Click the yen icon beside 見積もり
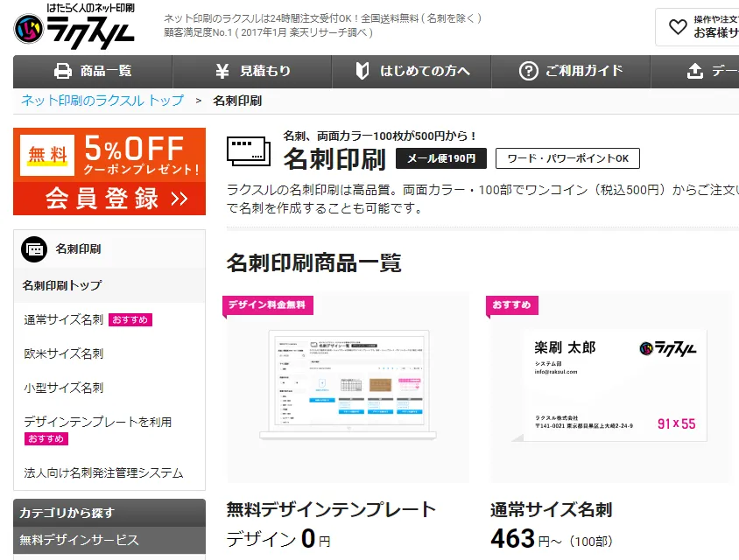Viewport: 739px width, 560px height. point(222,71)
